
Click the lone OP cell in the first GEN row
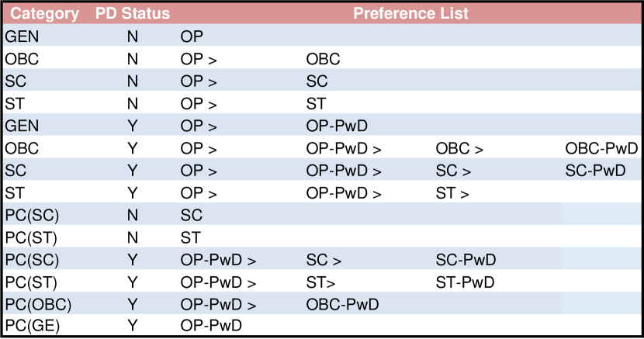pos(192,36)
